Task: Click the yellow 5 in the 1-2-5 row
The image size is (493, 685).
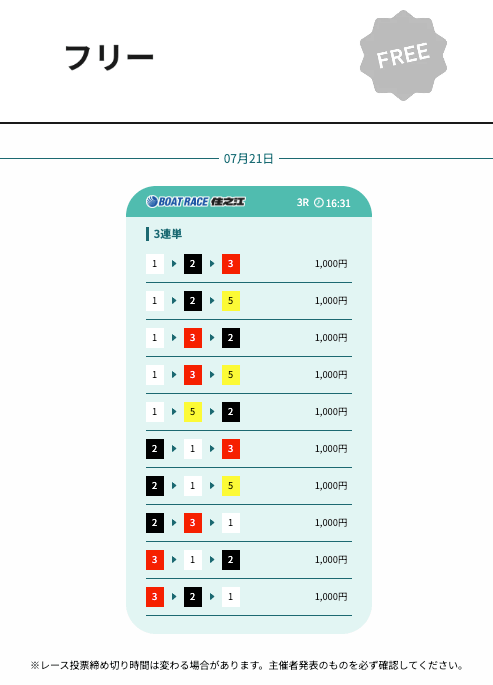Action: coord(231,301)
